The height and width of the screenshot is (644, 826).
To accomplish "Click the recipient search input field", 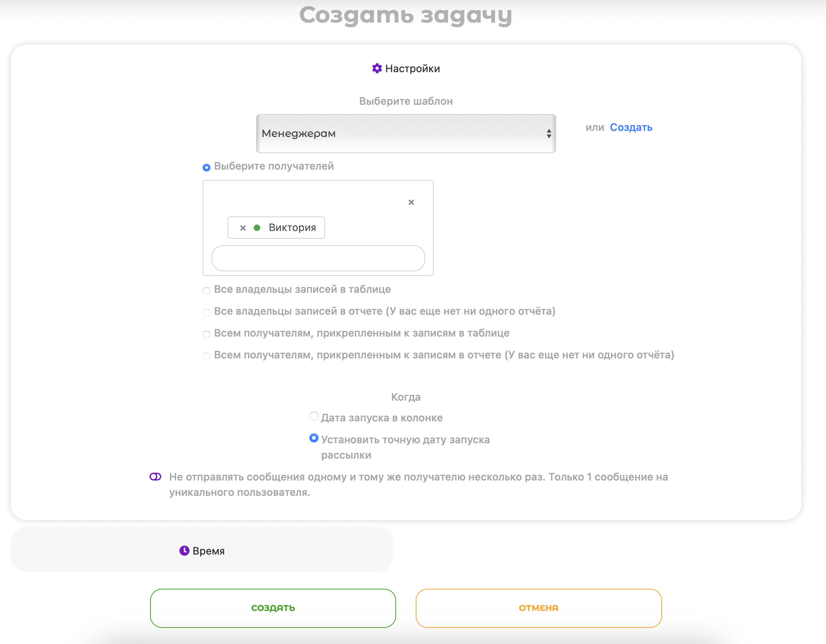I will click(x=318, y=258).
